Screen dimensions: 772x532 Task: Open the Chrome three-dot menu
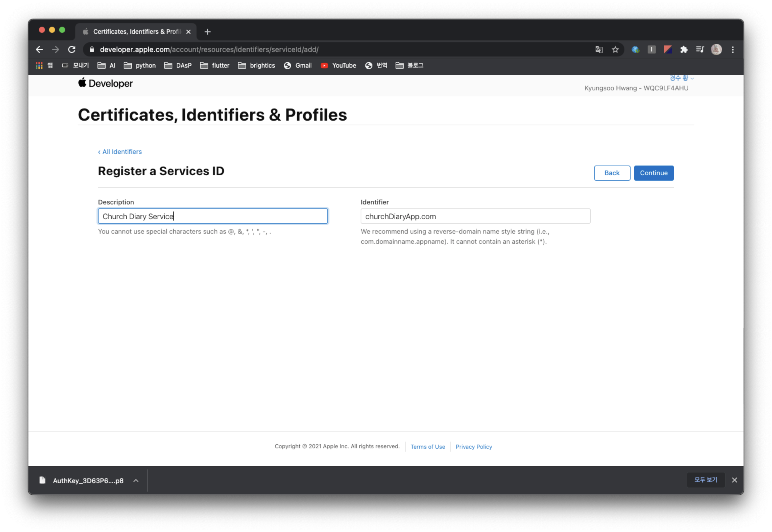pos(733,50)
